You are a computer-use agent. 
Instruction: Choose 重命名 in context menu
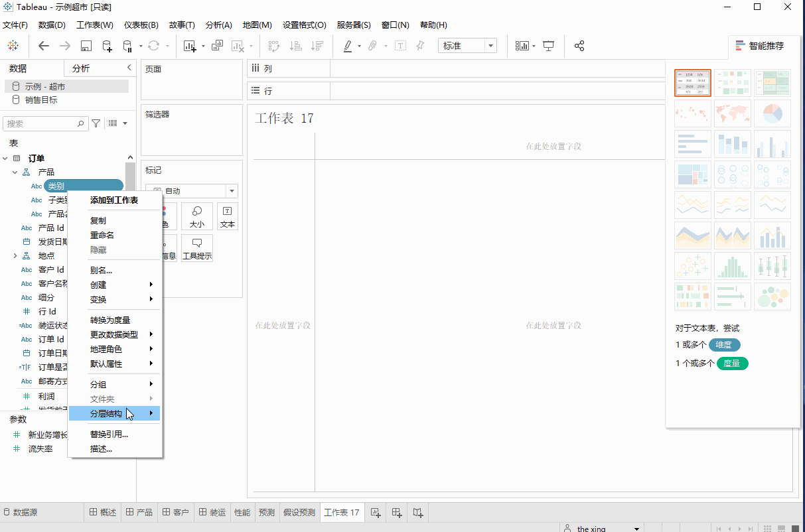click(114, 235)
